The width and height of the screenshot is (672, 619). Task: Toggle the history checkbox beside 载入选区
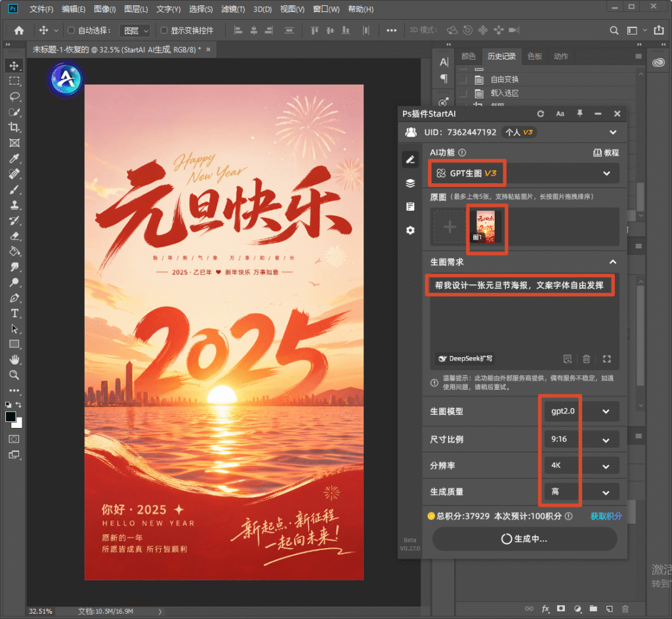point(463,93)
